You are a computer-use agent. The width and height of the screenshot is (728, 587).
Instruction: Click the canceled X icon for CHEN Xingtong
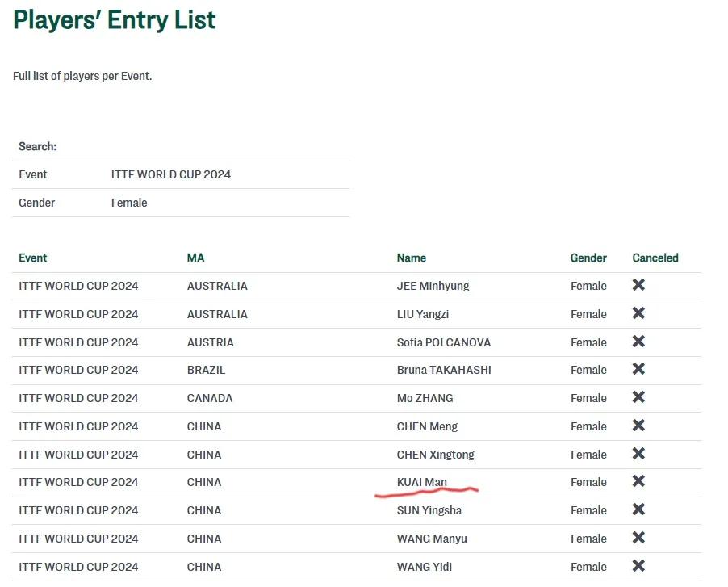click(x=638, y=453)
